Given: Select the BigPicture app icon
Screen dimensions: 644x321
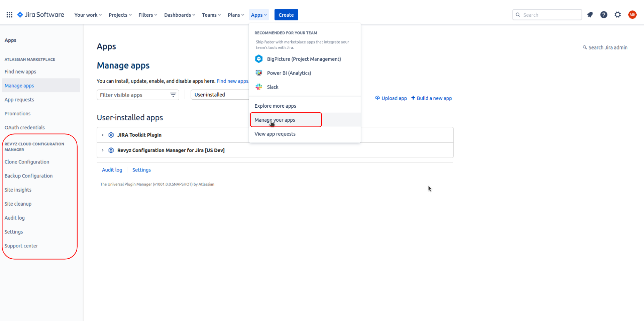Looking at the screenshot, I should click(x=259, y=59).
